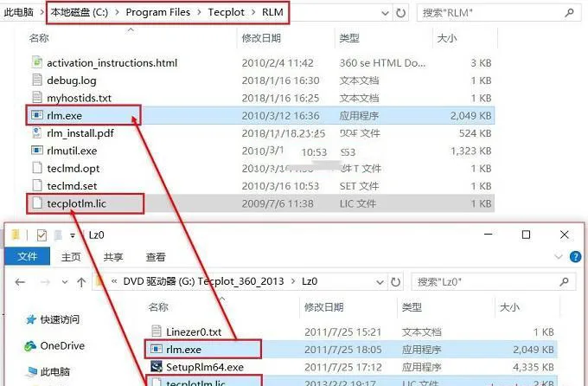Click the search magnifier in Lz0 window
588x386 pixels.
coord(565,281)
